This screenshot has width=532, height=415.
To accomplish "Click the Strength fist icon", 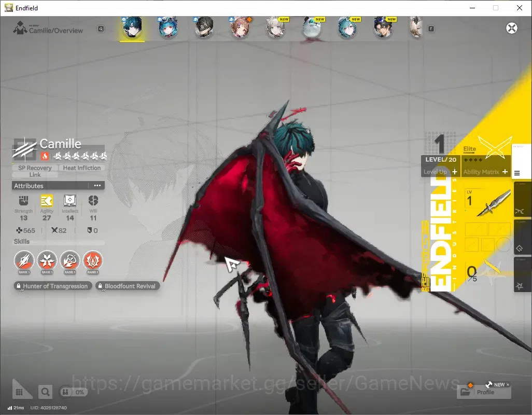I will click(x=23, y=201).
